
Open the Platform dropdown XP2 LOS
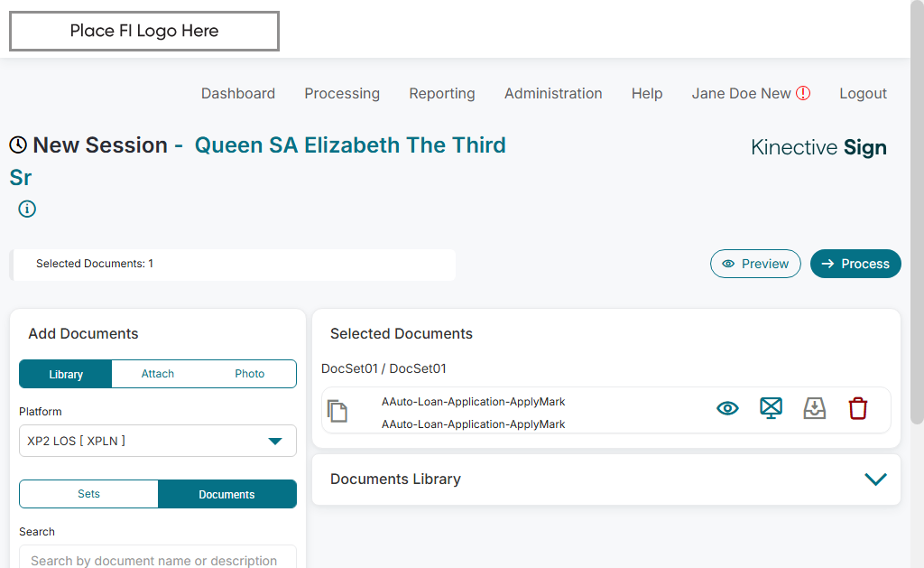[x=158, y=441]
